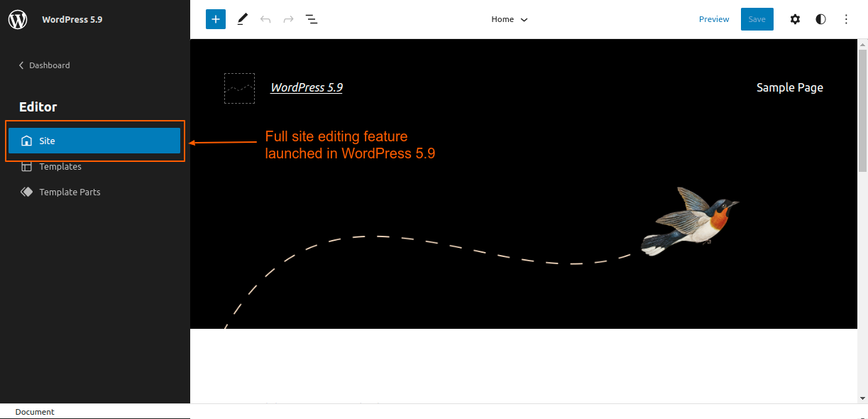This screenshot has height=419, width=868.
Task: Click the Undo arrow icon
Action: coord(265,19)
